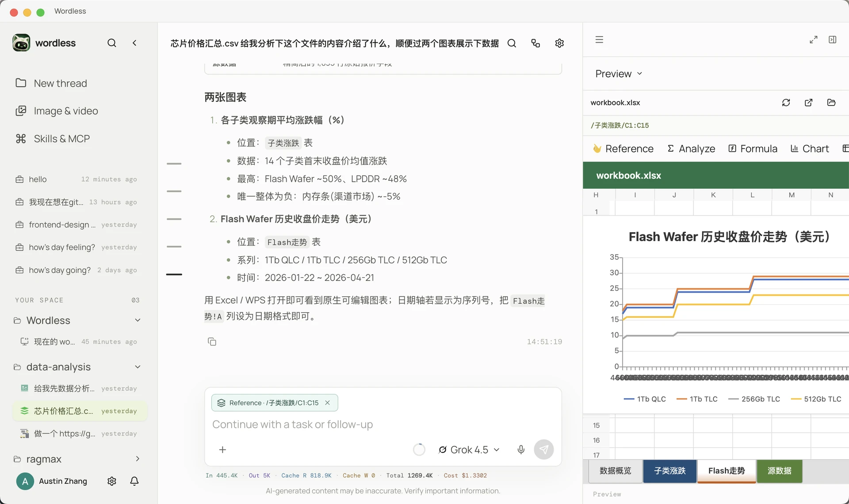Focus the follow-up message input
Image resolution: width=849 pixels, height=504 pixels.
tap(382, 424)
